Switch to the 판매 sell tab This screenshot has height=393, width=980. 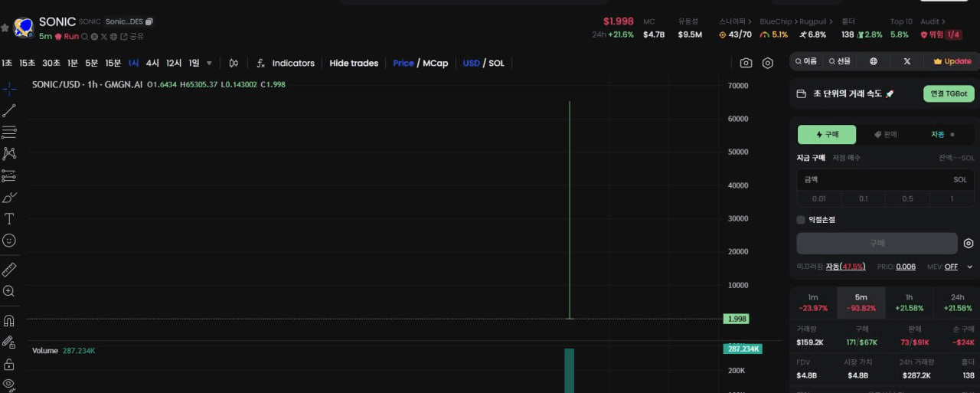coord(886,134)
